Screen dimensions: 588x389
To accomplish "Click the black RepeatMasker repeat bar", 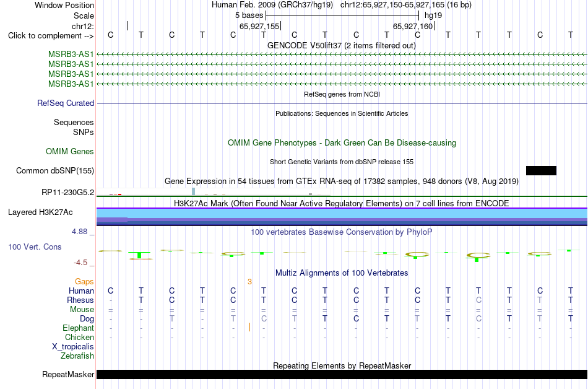I will click(x=342, y=374).
